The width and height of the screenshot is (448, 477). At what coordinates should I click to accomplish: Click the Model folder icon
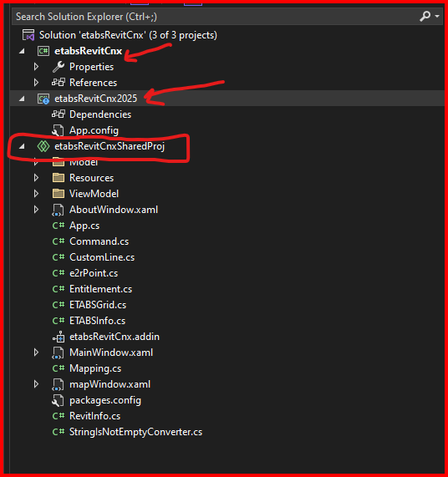(59, 162)
